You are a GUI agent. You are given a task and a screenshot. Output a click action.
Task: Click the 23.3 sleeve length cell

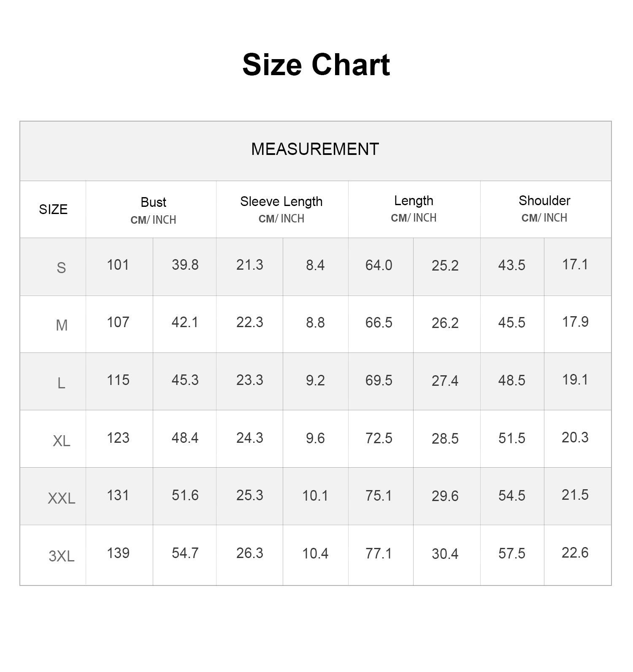coord(249,381)
